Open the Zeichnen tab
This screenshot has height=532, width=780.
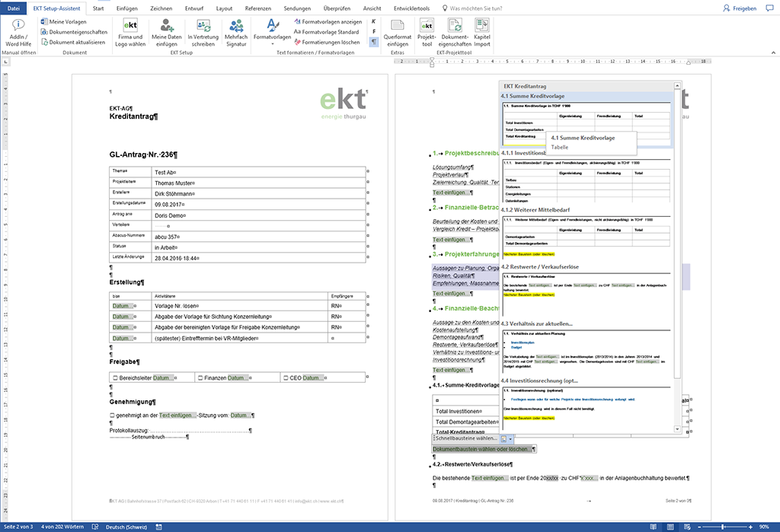[x=161, y=8]
